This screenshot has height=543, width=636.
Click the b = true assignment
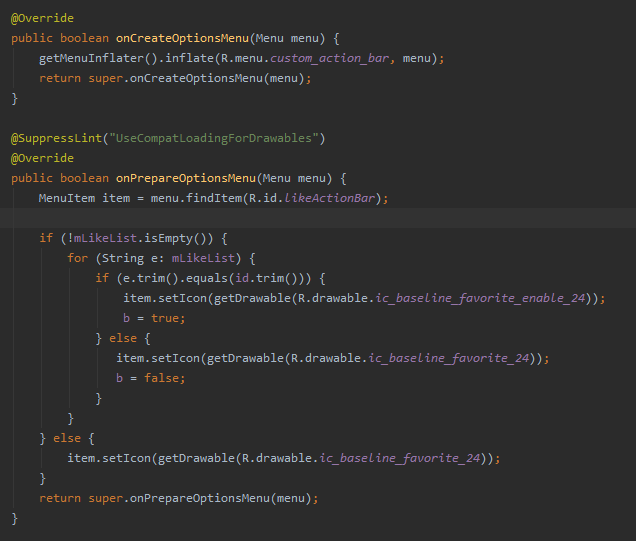(x=154, y=318)
